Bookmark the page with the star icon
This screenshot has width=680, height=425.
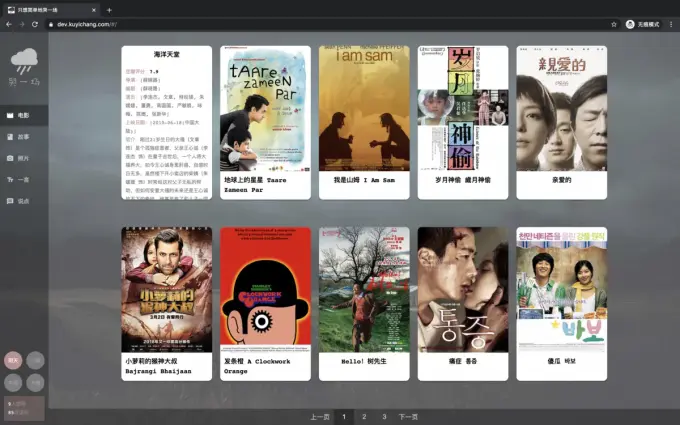click(x=614, y=24)
